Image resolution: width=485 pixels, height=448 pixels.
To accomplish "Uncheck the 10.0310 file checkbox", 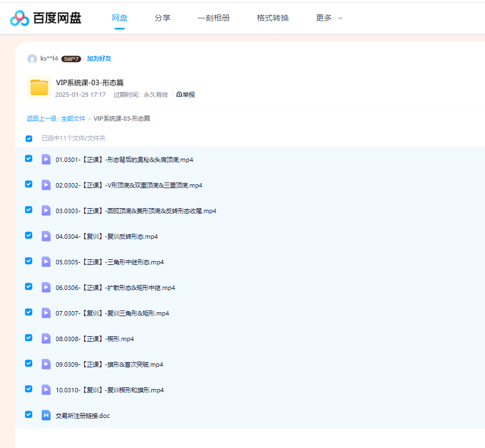I will pos(28,389).
